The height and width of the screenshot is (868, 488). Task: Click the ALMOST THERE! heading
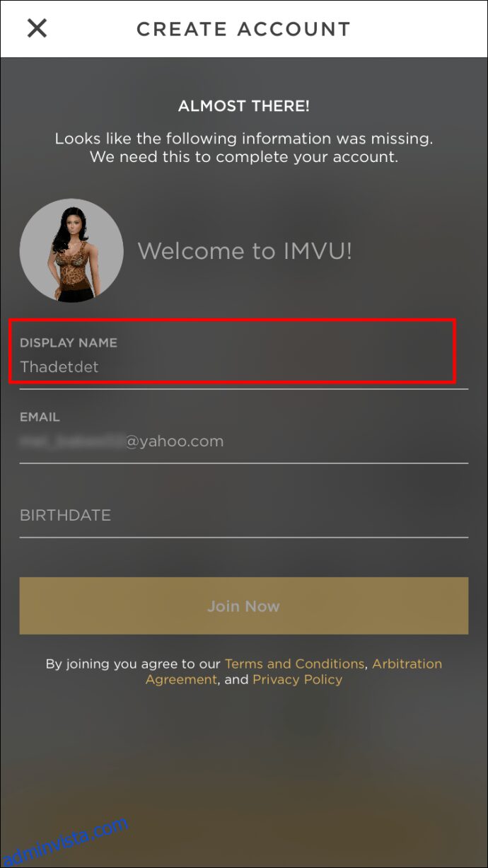pyautogui.click(x=244, y=106)
